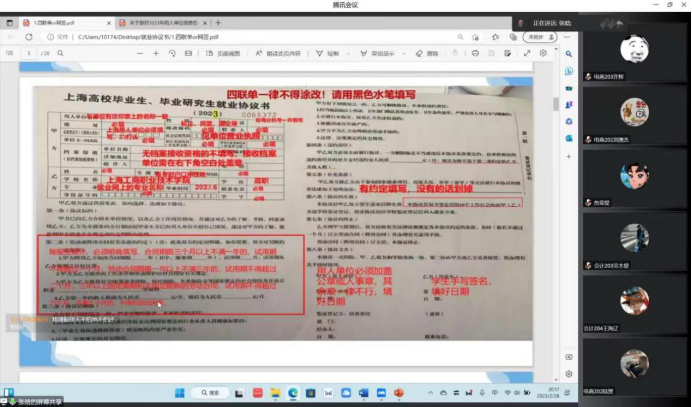This screenshot has height=407, width=692.
Task: Open PowerPoint from the taskbar
Action: pos(399,393)
